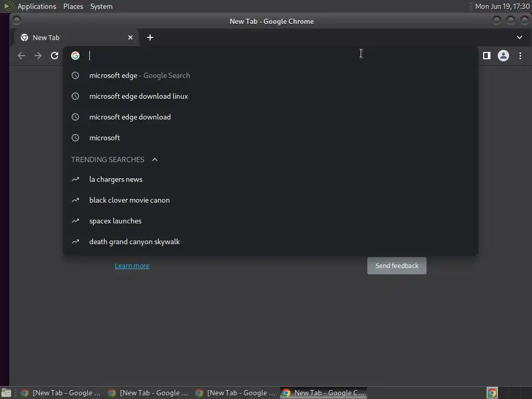This screenshot has height=399, width=532.
Task: Click the show desktop icon in bottom panel
Action: (6, 393)
